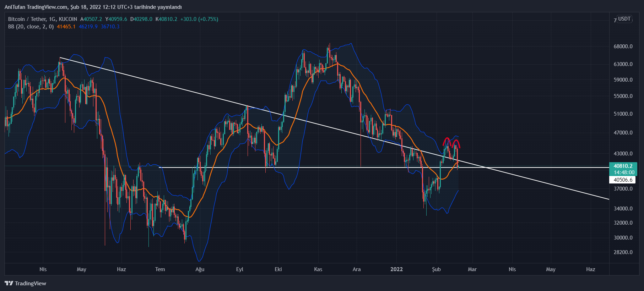The image size is (644, 291).
Task: Click the Ağu label on the time axis
Action: 200,269
